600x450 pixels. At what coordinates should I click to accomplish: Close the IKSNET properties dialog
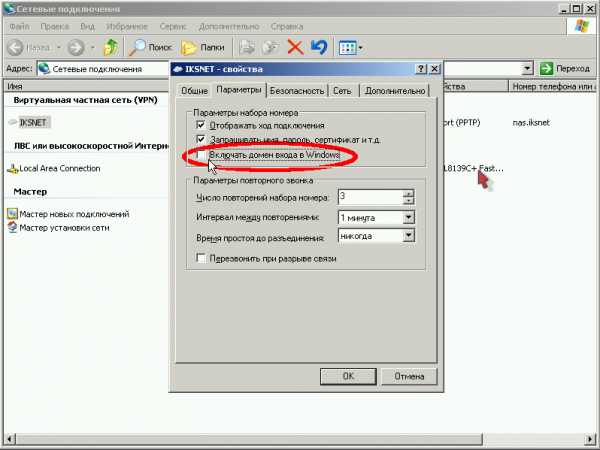click(434, 69)
